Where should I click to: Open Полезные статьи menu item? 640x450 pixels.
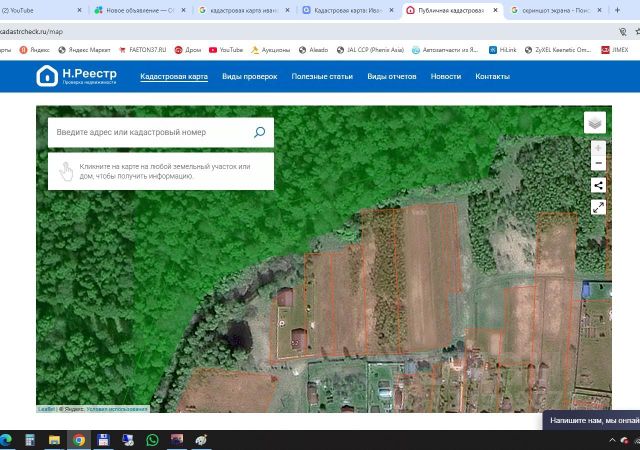click(322, 76)
